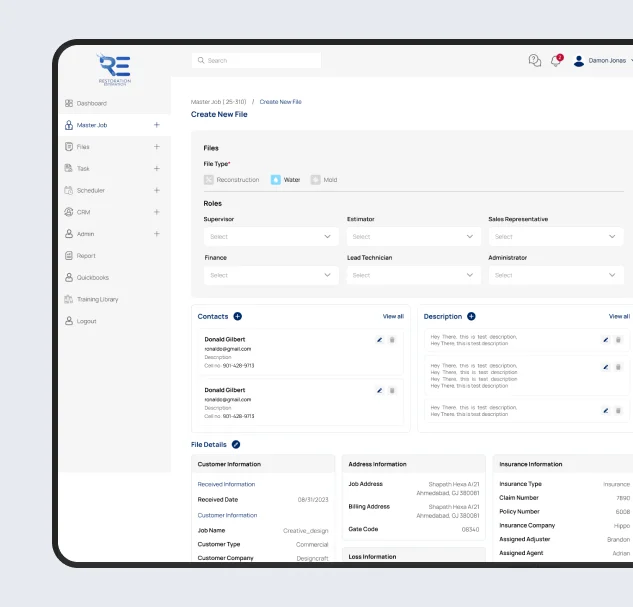Edit the four-line middle description entry
This screenshot has height=607, width=633.
pos(606,367)
